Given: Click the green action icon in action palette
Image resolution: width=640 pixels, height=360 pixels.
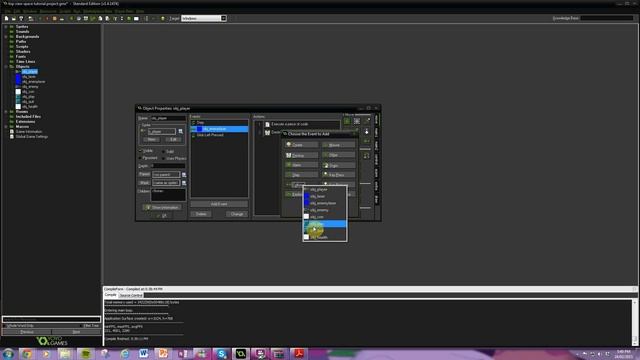Looking at the screenshot, I should 347,121.
